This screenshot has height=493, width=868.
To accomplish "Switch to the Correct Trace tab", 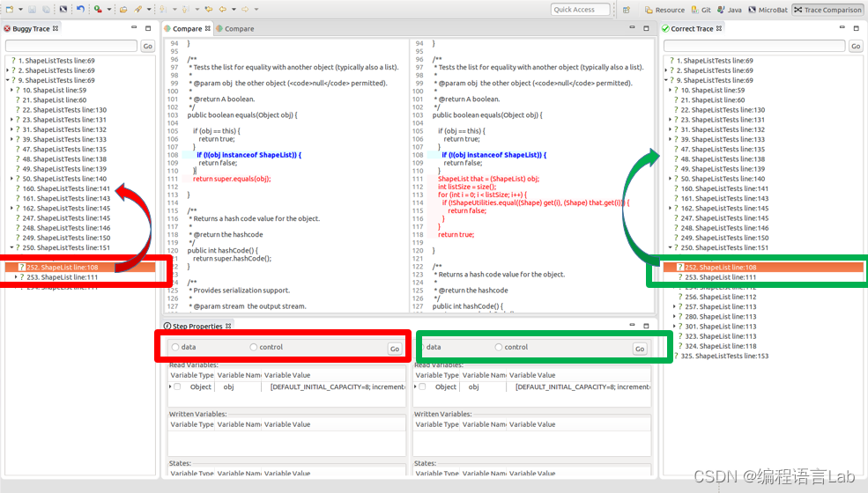I will click(x=692, y=28).
